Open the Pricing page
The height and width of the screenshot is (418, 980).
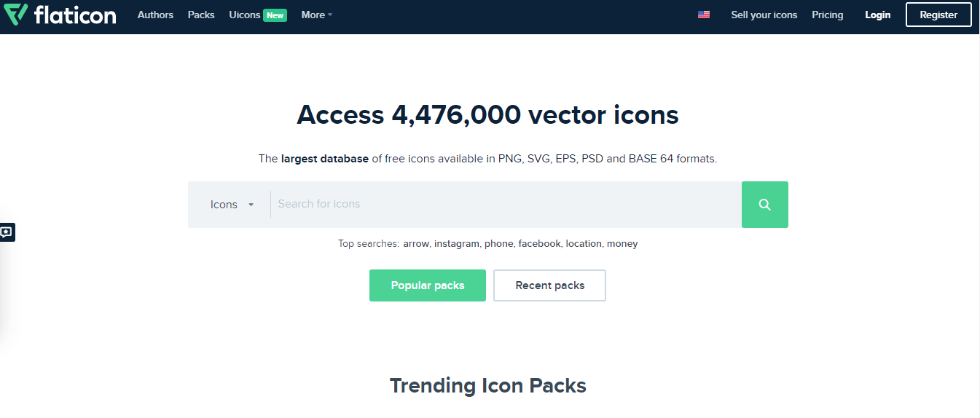click(x=828, y=15)
